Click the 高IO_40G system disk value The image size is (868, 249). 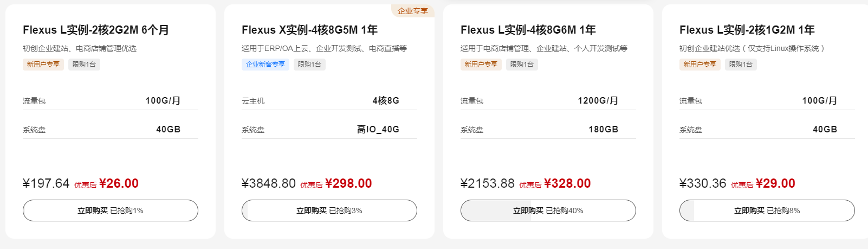click(378, 129)
